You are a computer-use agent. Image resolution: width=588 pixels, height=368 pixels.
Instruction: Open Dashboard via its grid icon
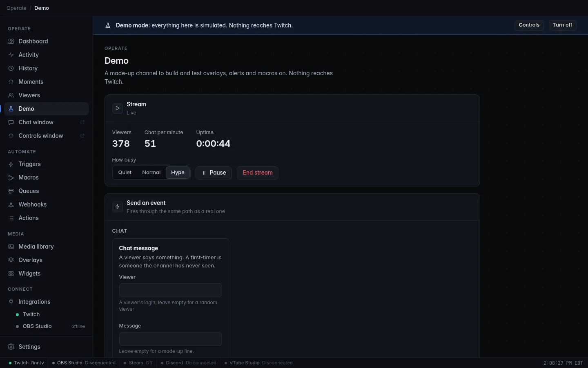[11, 41]
